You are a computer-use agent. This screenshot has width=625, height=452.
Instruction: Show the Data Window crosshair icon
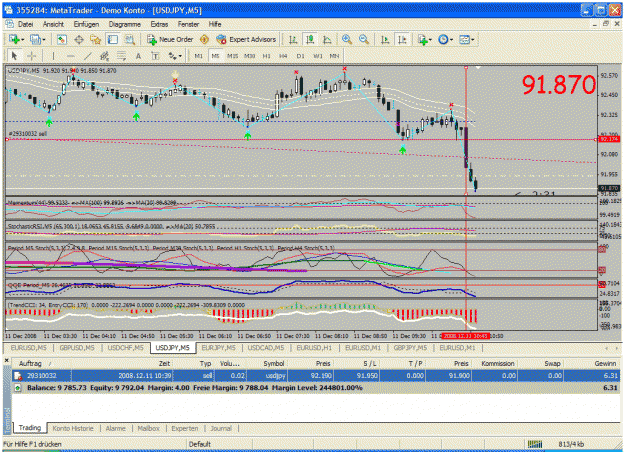(79, 39)
